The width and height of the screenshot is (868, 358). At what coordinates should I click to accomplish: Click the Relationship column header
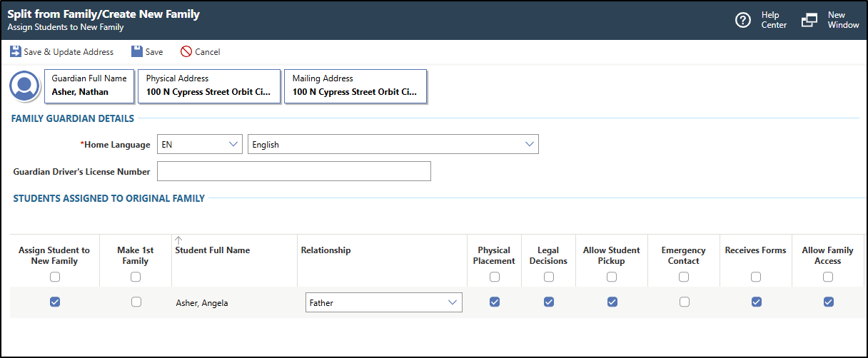pos(326,250)
